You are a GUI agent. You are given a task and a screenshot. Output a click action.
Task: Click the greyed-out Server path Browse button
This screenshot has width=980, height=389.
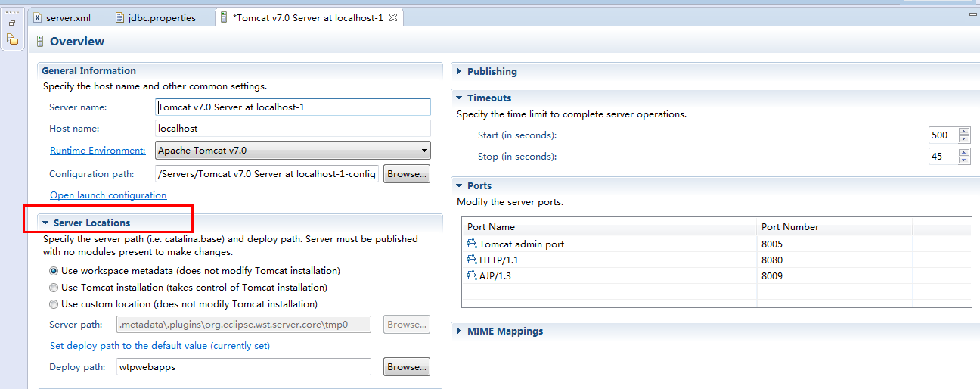(x=407, y=325)
